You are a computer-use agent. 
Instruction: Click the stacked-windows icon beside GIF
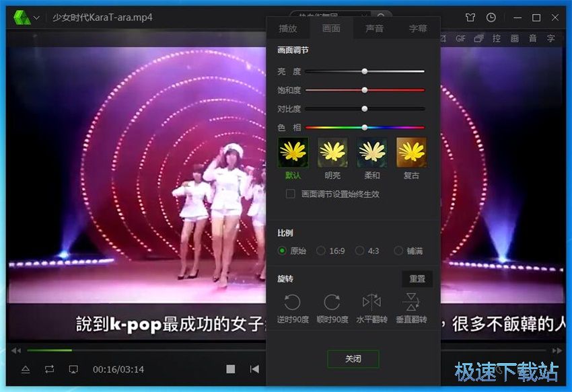(478, 38)
